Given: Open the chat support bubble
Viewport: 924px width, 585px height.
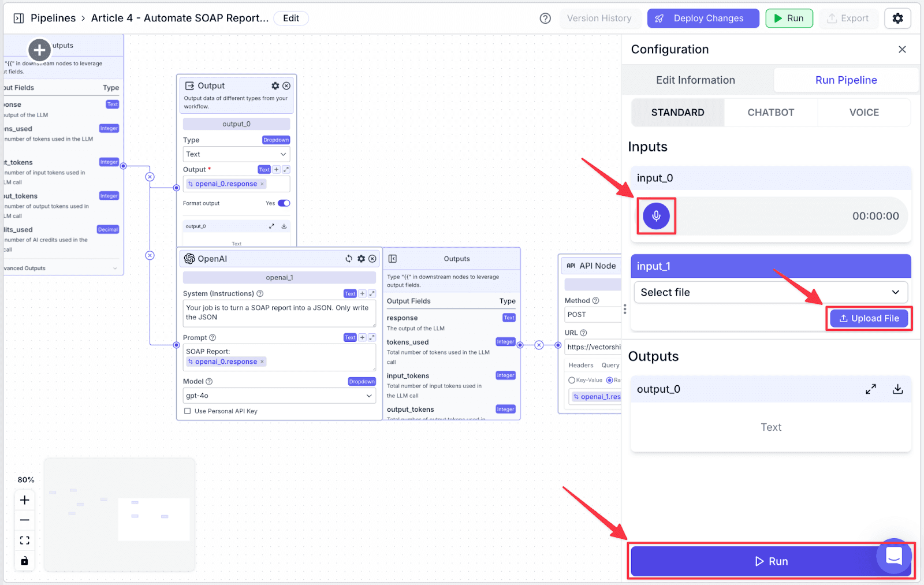Looking at the screenshot, I should (894, 556).
